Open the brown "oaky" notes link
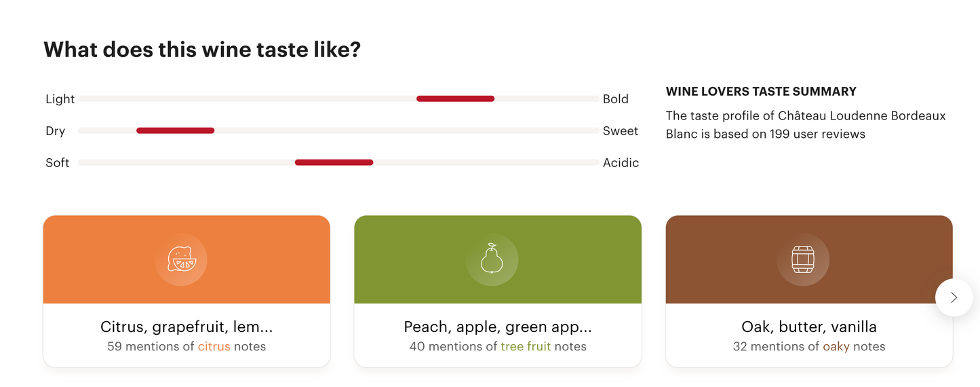980x387 pixels. [x=836, y=346]
